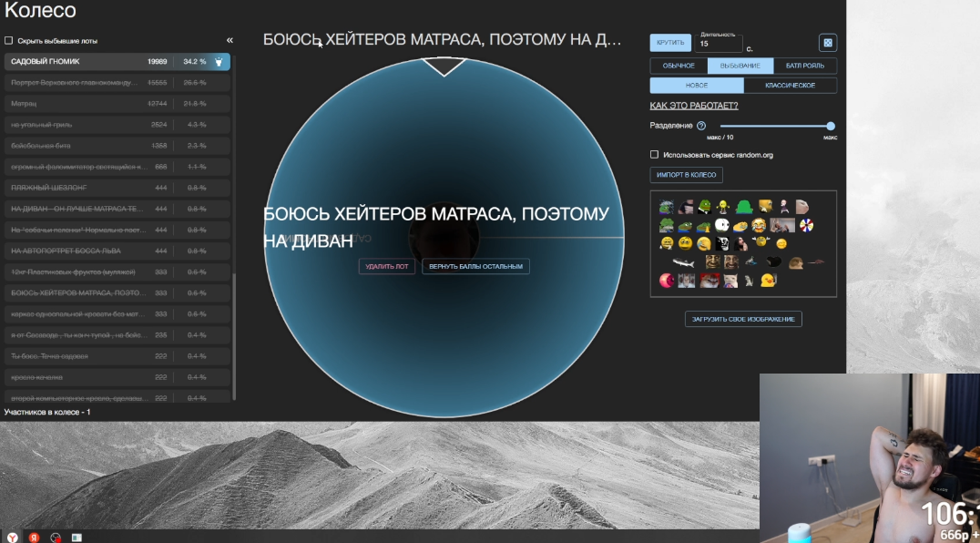Click the crown icon on САДОВЫЙ ГНОМИК row

[219, 62]
